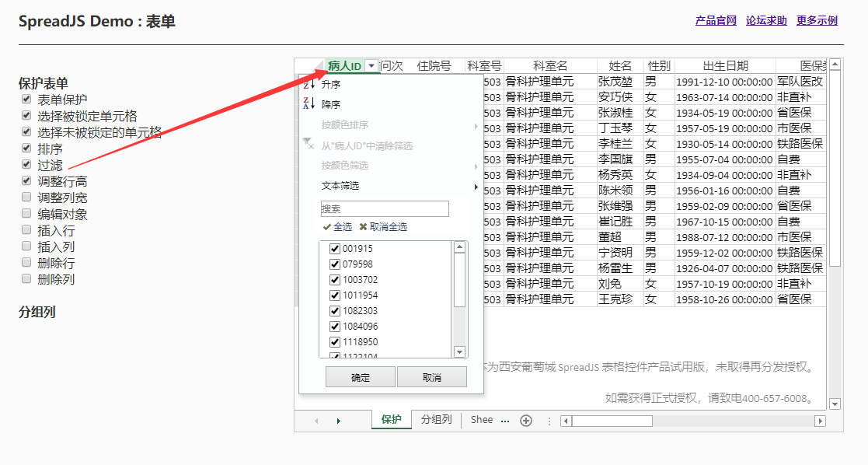
Task: Click the cell containing 军队医改
Action: tap(801, 82)
